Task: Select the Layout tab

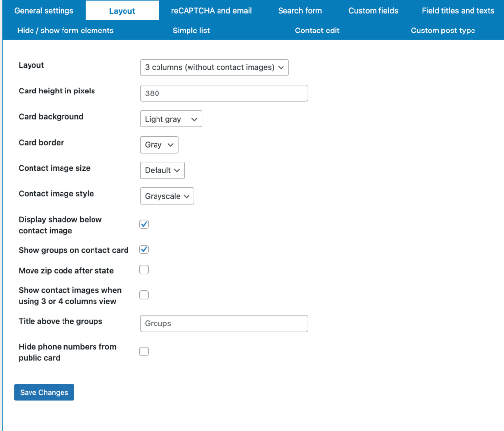Action: coord(122,11)
